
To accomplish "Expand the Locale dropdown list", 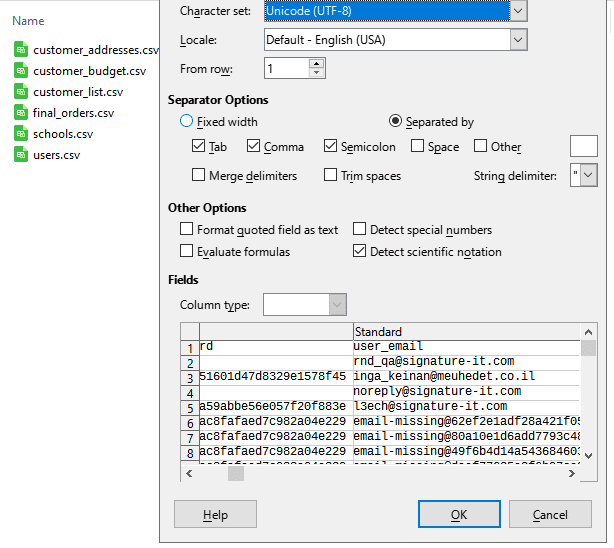I will (517, 40).
